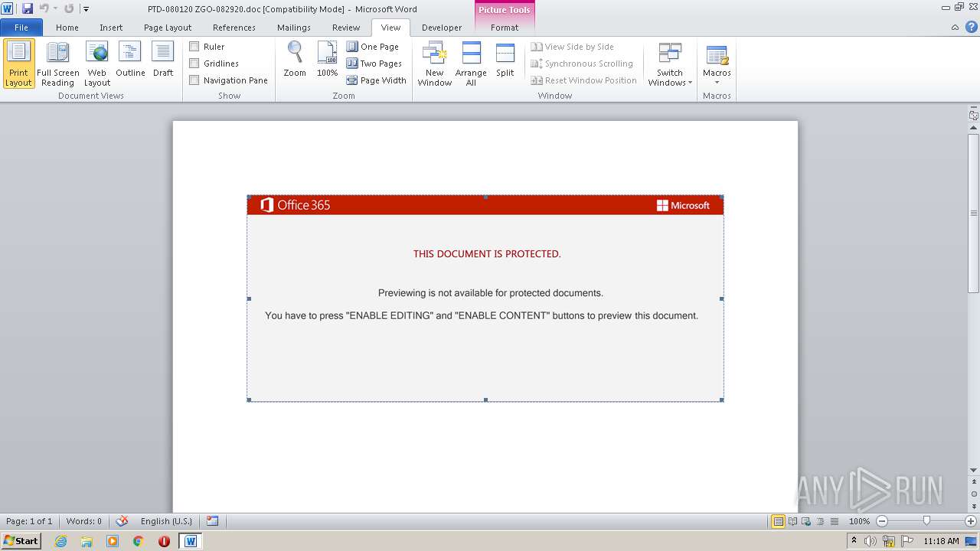
Task: Save document from Quick Access Toolbar
Action: pos(28,8)
